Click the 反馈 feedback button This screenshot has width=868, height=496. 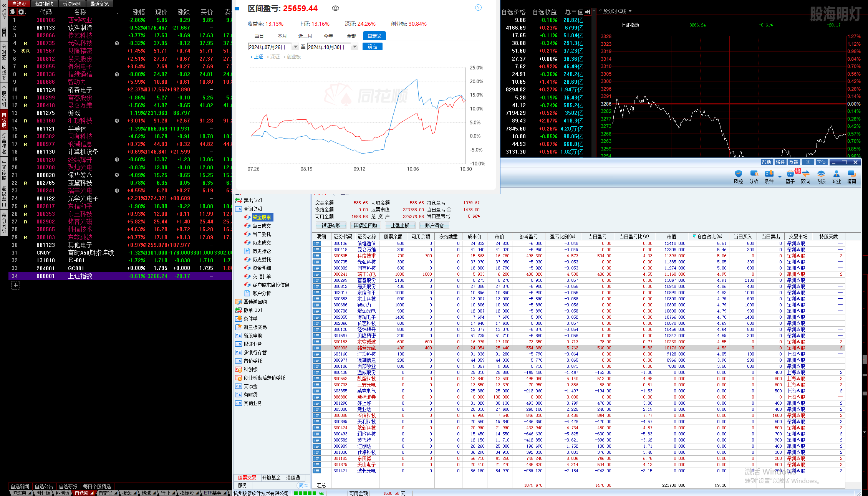[793, 162]
